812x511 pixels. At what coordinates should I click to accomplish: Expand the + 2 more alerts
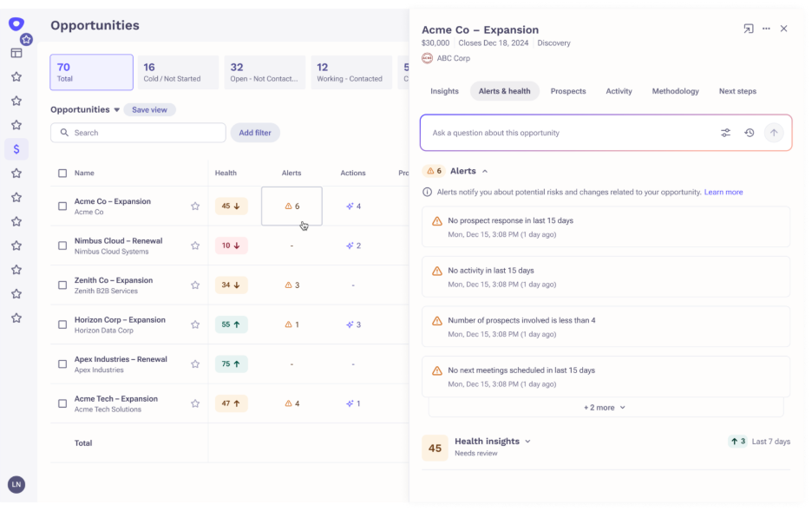pos(606,408)
